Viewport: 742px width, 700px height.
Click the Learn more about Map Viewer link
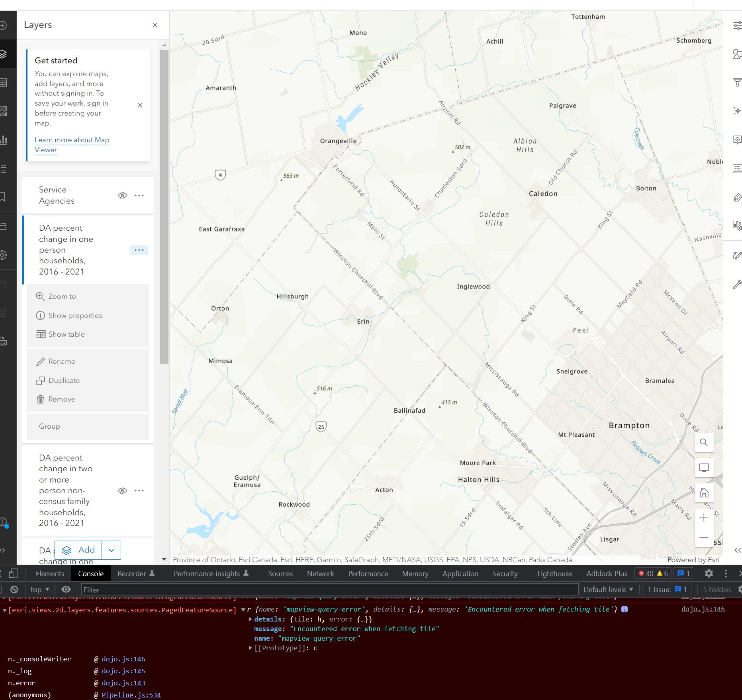coord(72,140)
